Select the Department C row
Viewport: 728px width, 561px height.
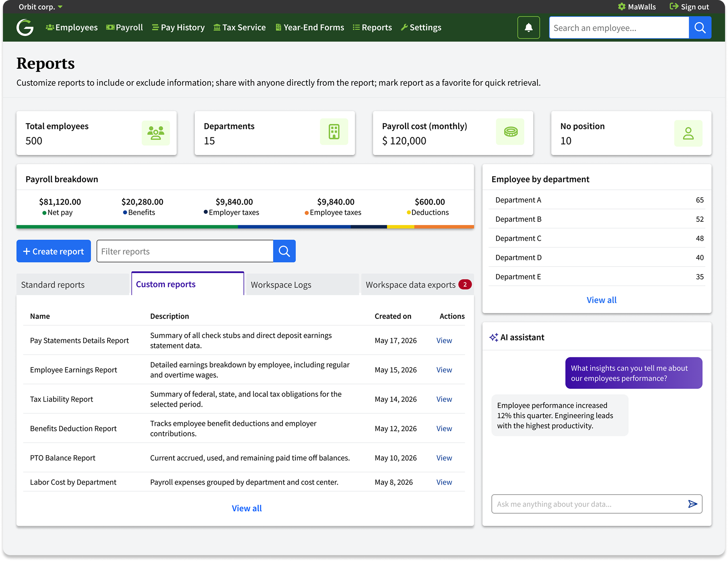click(x=597, y=238)
